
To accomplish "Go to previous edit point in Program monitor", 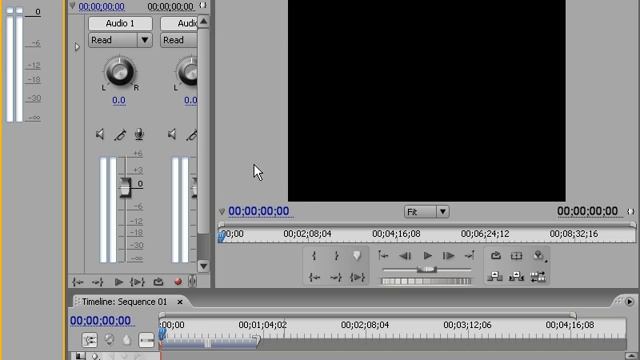I will click(x=383, y=256).
